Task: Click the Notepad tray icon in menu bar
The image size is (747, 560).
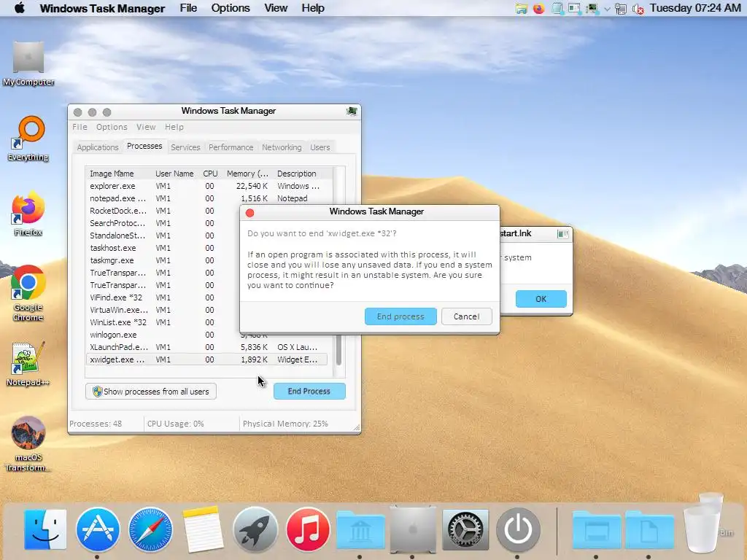Action: pyautogui.click(x=557, y=9)
